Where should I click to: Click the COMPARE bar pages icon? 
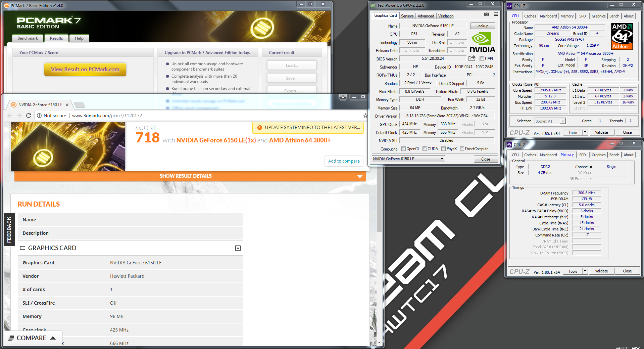11,338
